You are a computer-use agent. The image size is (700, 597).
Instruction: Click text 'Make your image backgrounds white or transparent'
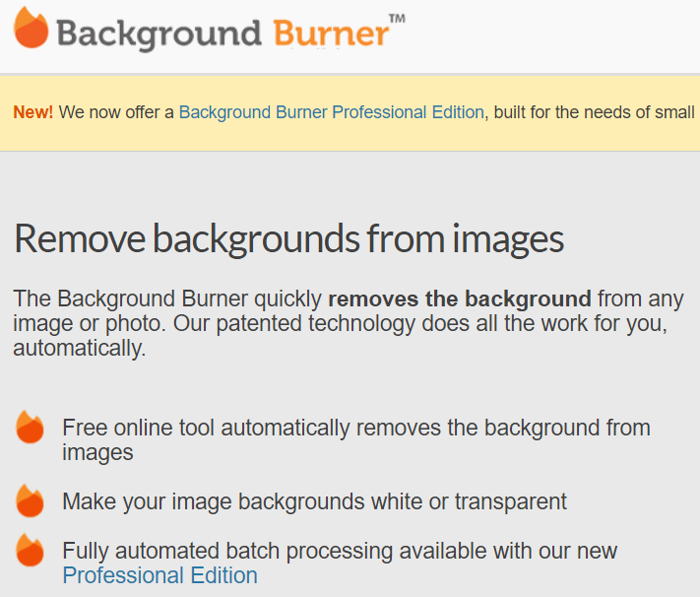pos(314,501)
